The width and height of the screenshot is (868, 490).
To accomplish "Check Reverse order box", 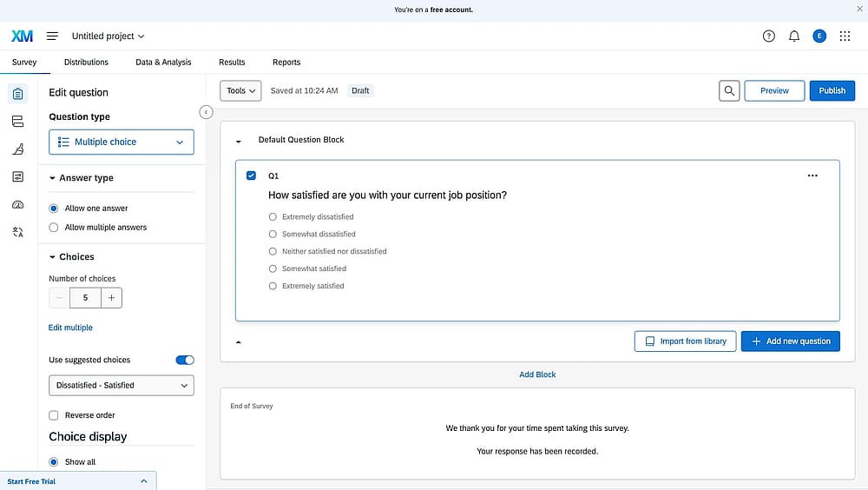I will click(54, 415).
